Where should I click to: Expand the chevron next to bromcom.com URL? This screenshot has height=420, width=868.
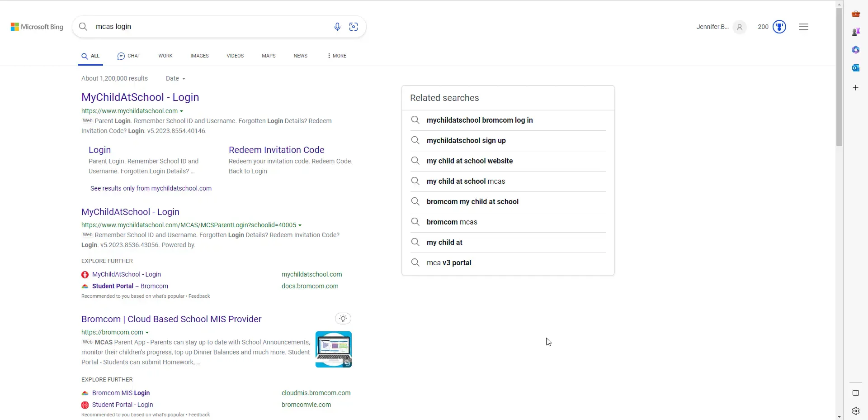tap(147, 333)
